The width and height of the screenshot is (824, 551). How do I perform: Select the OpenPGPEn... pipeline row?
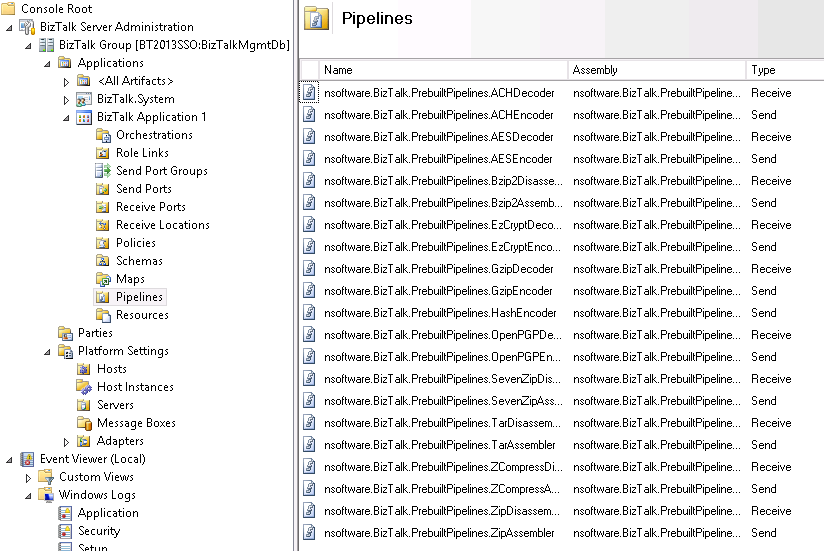561,357
